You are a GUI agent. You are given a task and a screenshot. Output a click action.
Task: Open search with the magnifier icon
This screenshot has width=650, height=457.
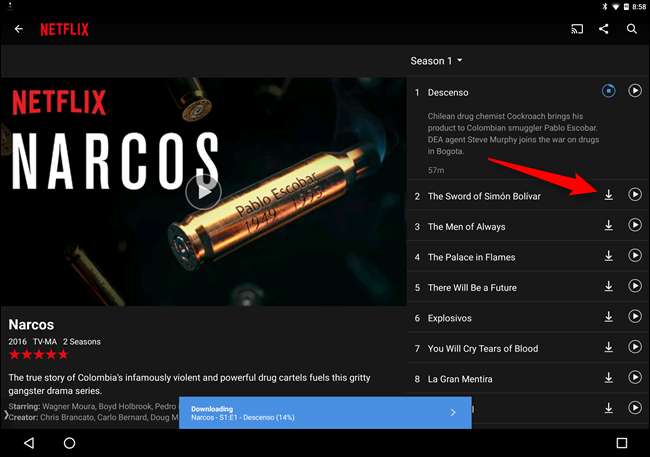[631, 29]
